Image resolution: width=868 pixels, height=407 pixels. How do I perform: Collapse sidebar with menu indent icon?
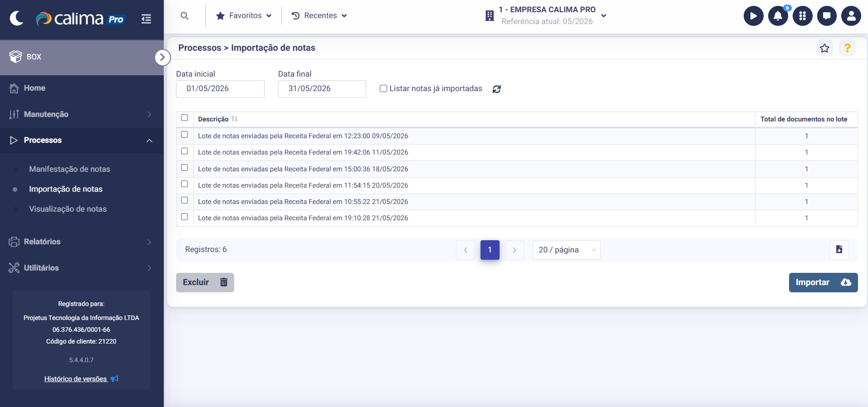pos(146,19)
